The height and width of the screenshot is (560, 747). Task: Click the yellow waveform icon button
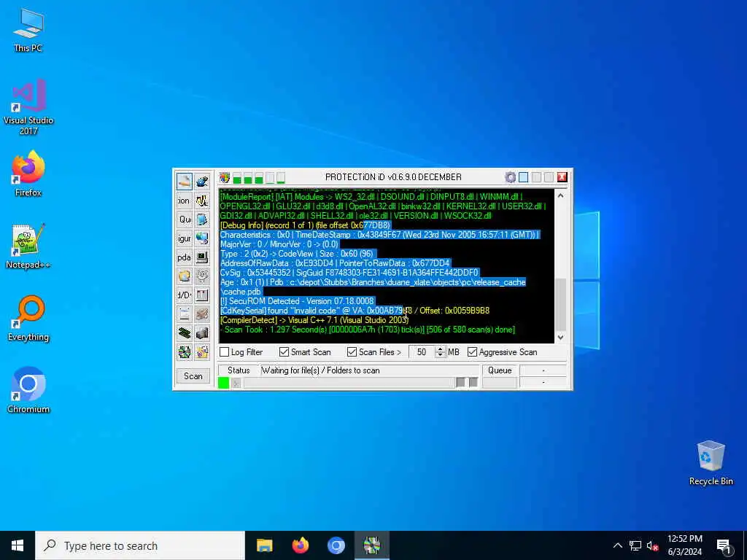point(202,201)
